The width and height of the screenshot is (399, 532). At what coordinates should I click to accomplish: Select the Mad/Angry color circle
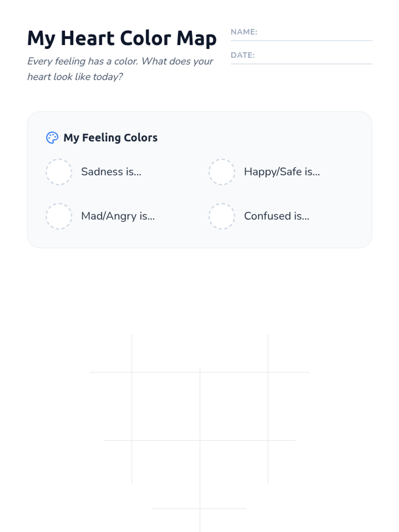click(59, 216)
